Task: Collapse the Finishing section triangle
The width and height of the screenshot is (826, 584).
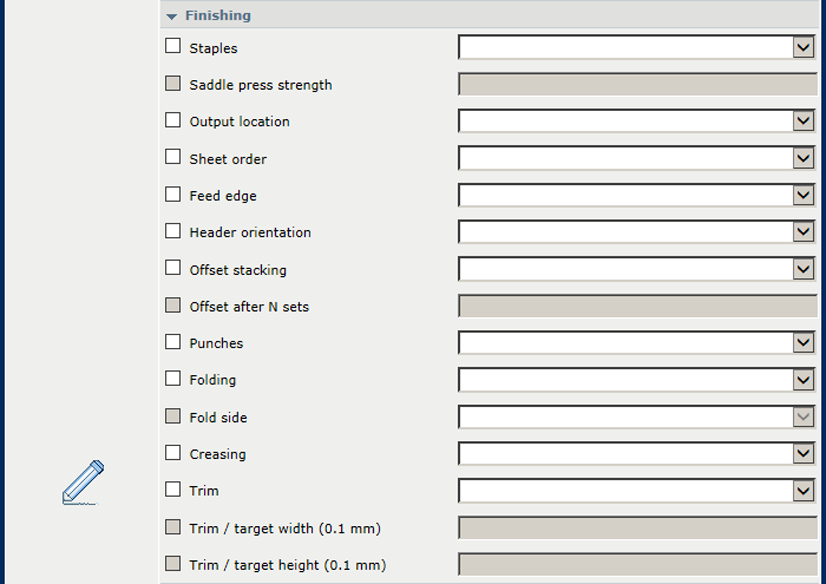Action: click(171, 17)
